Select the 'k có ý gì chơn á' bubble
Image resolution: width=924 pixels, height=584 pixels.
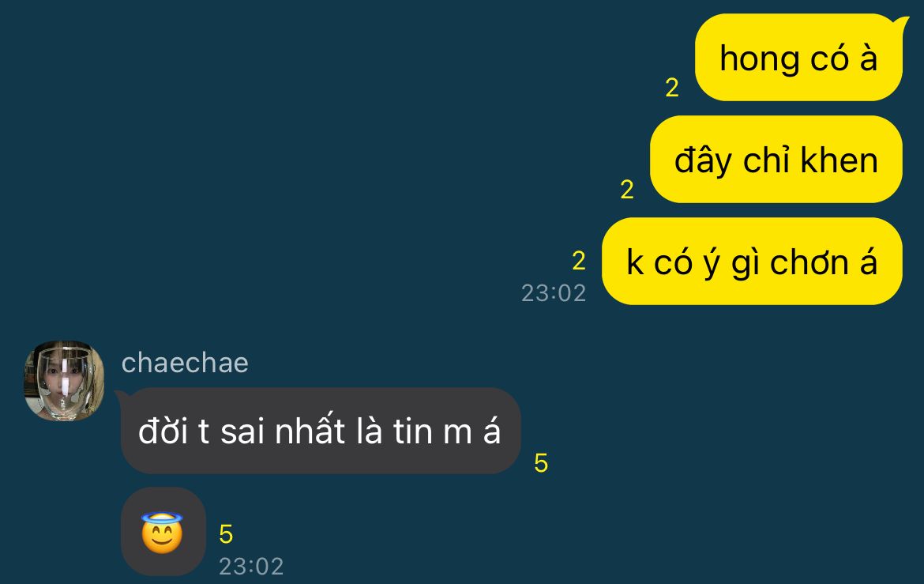coord(752,262)
